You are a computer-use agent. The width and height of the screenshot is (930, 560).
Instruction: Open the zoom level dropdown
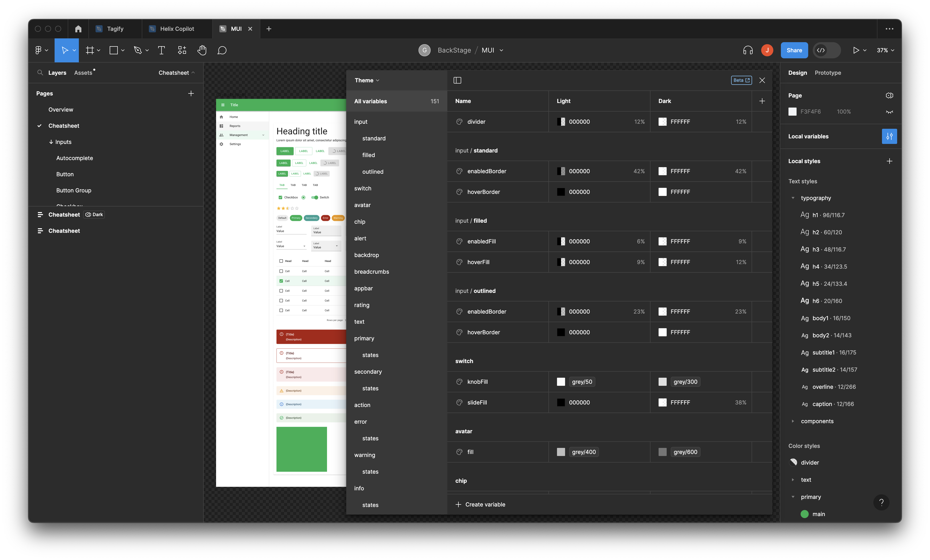click(885, 50)
